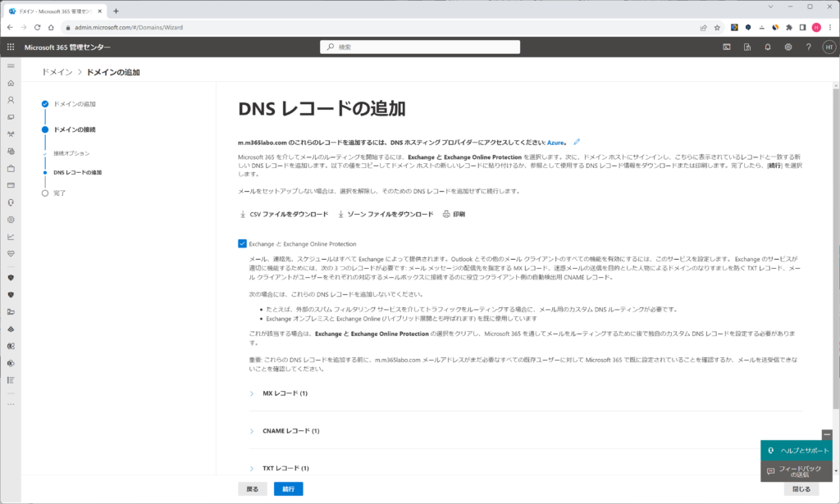Click the 閉じる button

pos(801,489)
